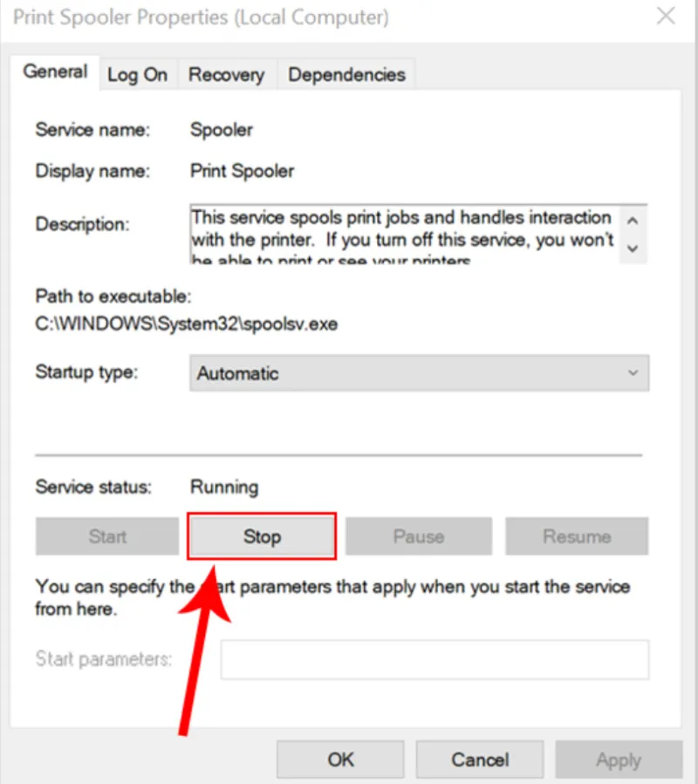
Task: Switch to the Recovery tab
Action: [227, 74]
